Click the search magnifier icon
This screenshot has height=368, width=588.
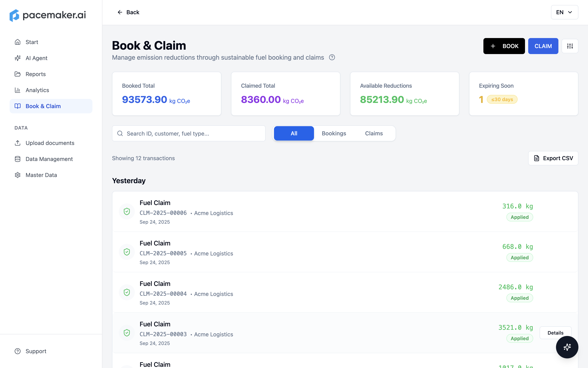coord(120,133)
